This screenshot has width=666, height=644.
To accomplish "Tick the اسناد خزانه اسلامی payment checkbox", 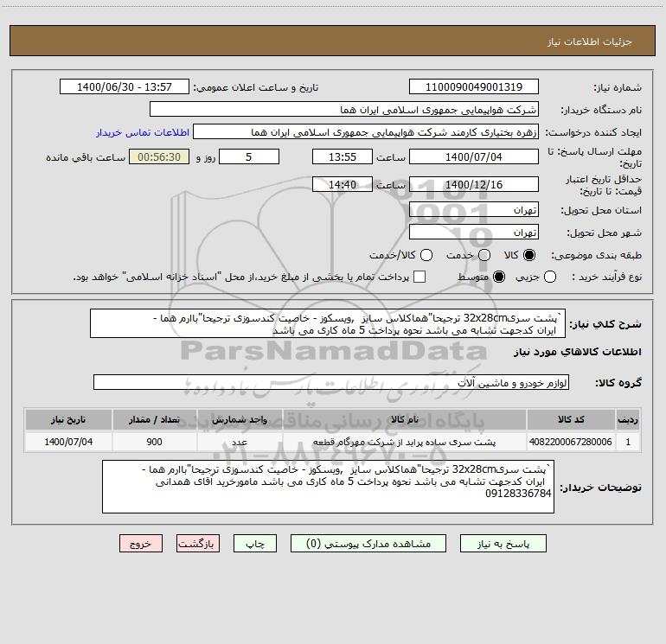I will (419, 277).
